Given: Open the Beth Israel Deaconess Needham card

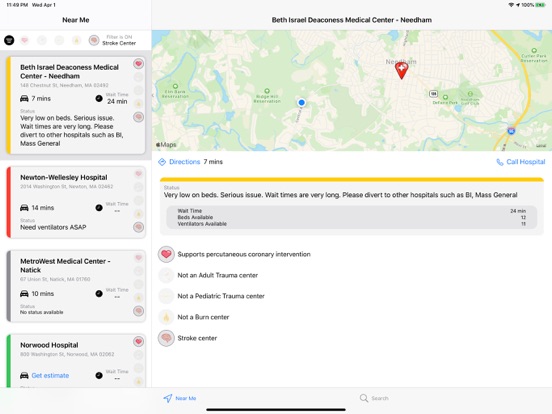Looking at the screenshot, I should click(x=76, y=105).
